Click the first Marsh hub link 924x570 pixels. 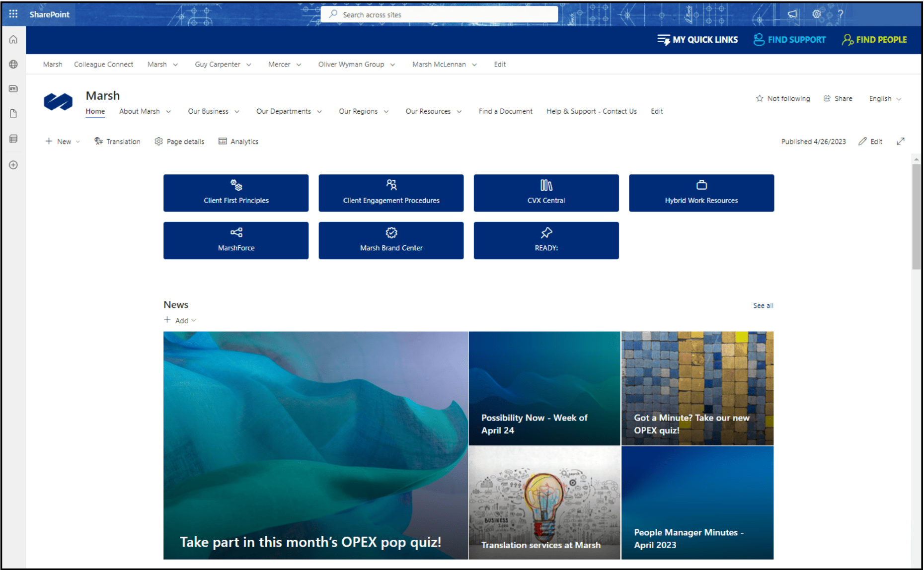tap(53, 65)
